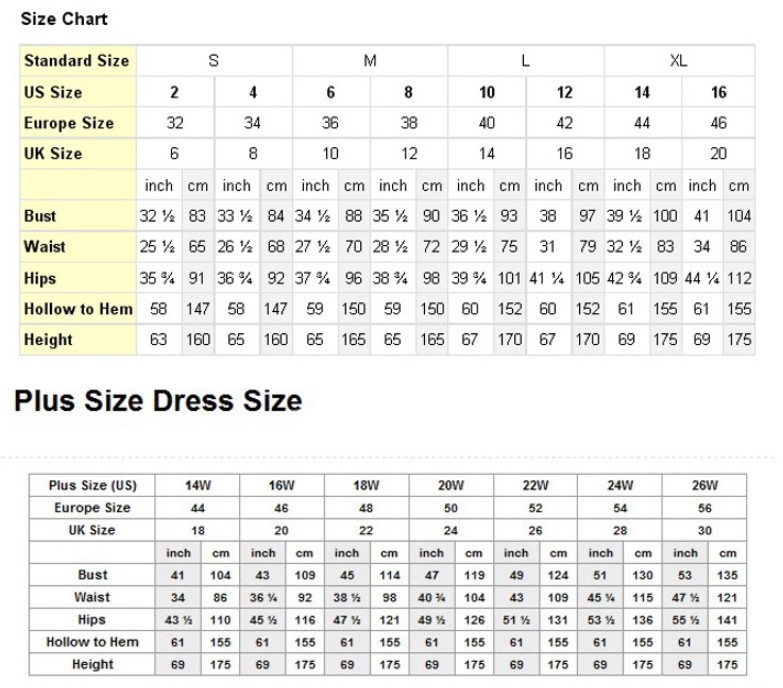This screenshot has width=783, height=688.
Task: Select US size 2 cell
Action: point(174,92)
